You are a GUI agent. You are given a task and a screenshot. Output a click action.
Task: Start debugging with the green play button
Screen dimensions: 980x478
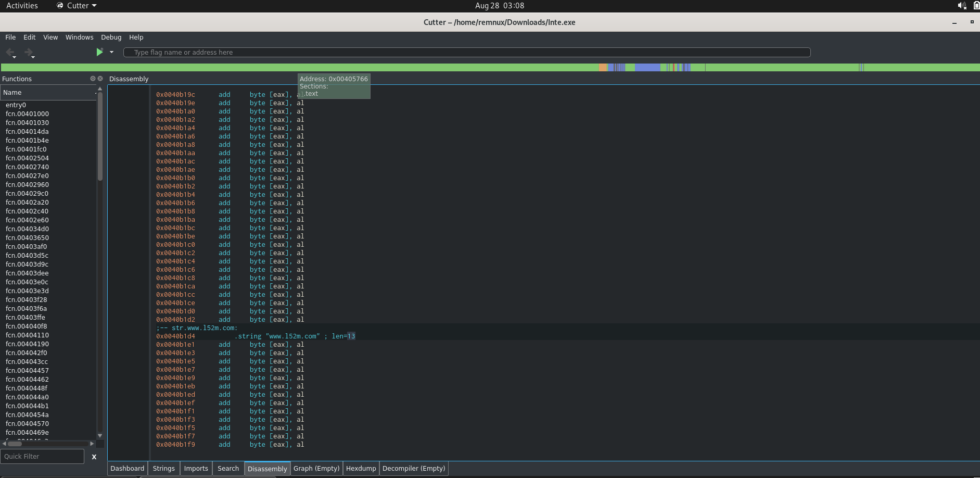pos(99,52)
